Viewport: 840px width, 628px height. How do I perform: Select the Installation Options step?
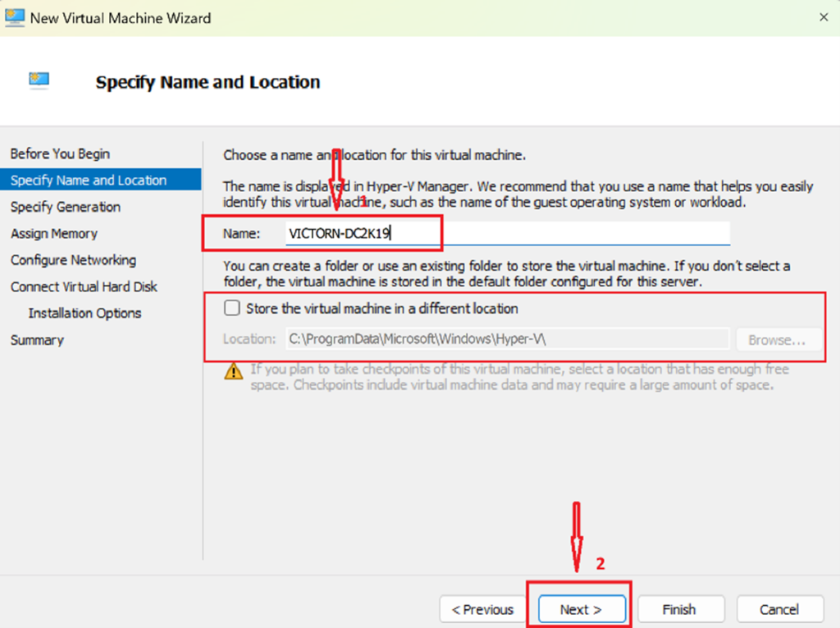[x=84, y=314]
